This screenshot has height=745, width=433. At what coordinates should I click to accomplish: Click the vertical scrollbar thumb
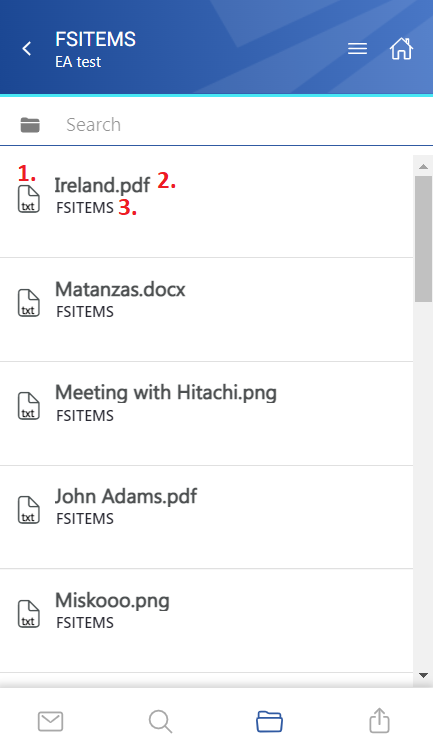click(423, 239)
